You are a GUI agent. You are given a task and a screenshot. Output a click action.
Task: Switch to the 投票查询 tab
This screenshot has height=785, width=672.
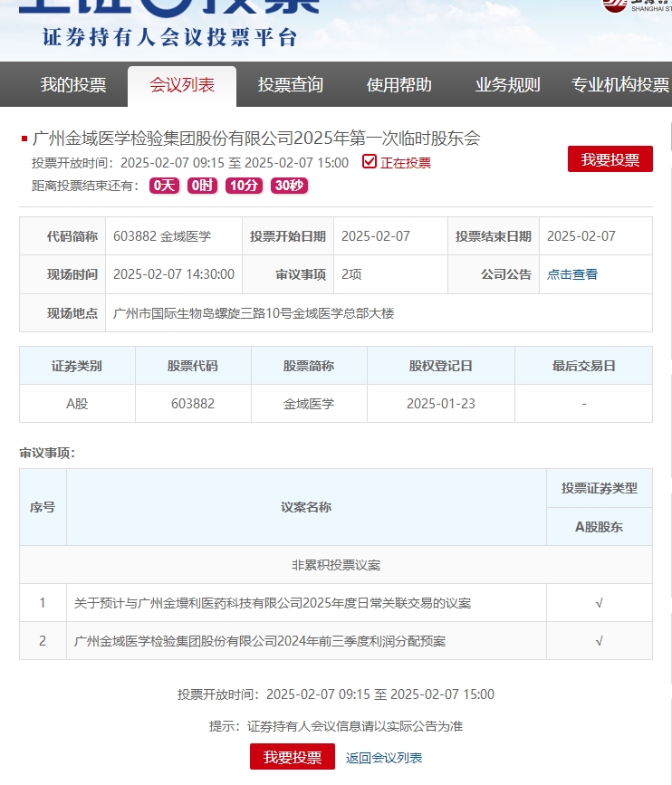pyautogui.click(x=291, y=84)
